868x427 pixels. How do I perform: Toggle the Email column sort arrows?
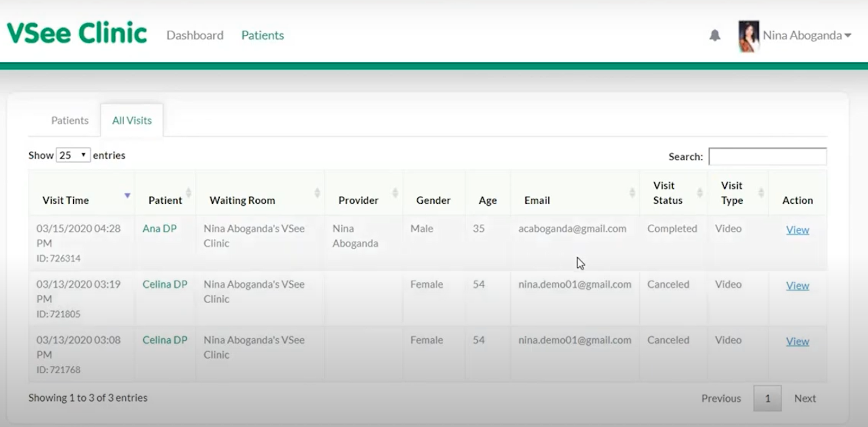(x=632, y=192)
